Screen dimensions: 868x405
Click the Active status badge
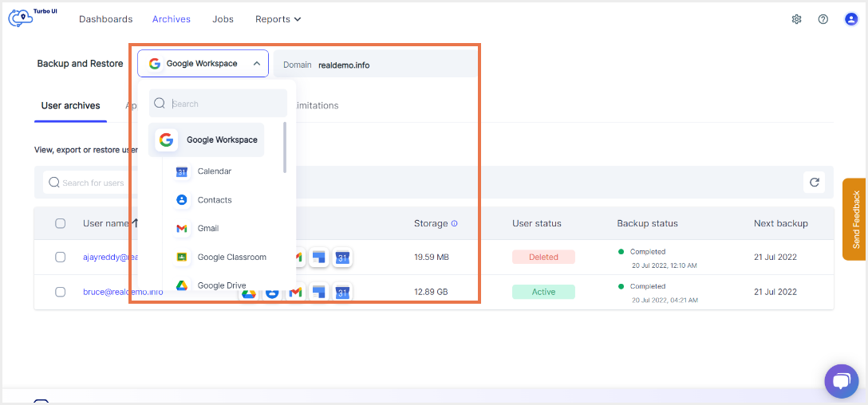coord(543,292)
